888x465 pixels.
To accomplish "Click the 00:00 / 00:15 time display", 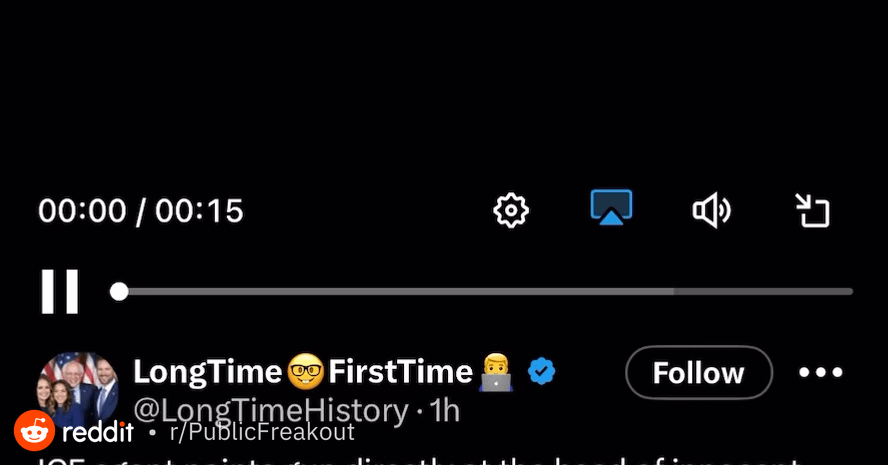I will (x=140, y=211).
